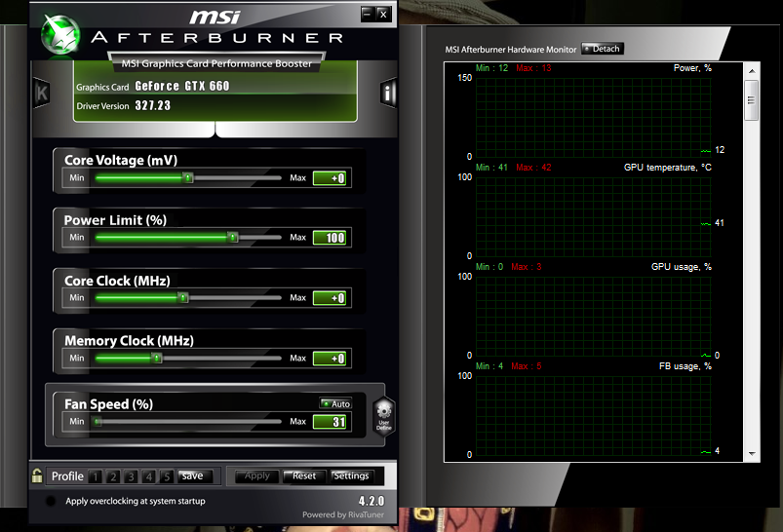Click the Fan Speed slider handle
783x532 pixels.
98,422
